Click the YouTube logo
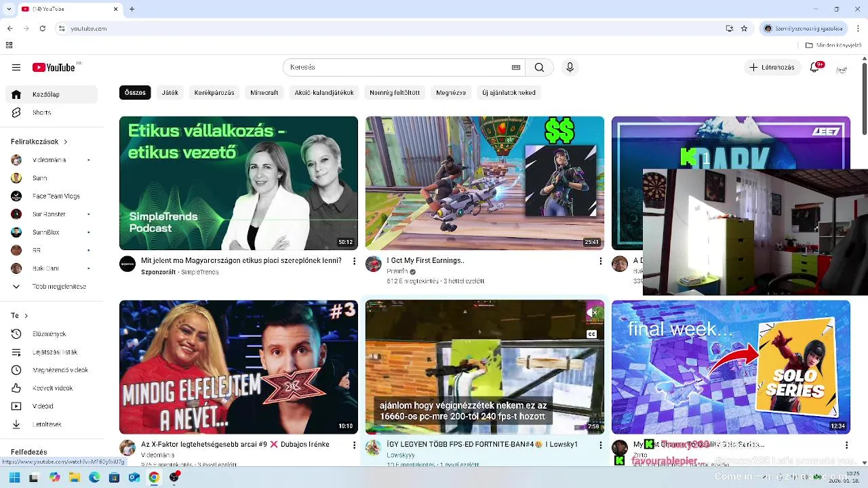Viewport: 868px width, 488px height. point(54,67)
